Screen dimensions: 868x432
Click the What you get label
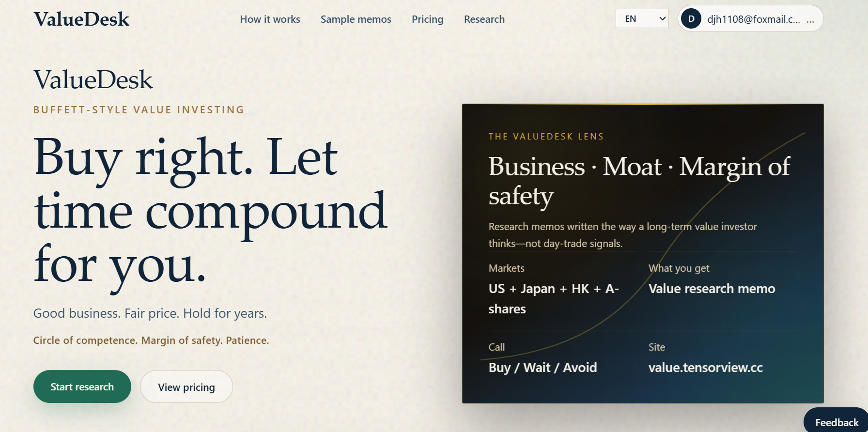(679, 268)
